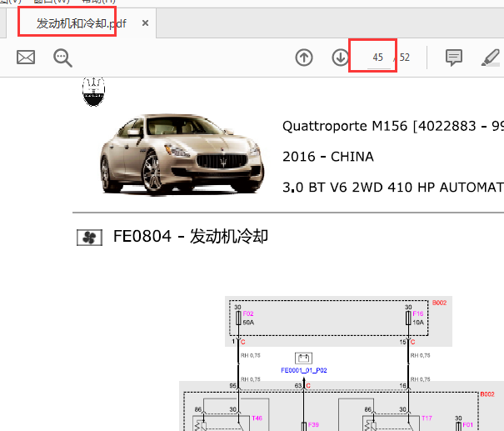504x431 pixels.
Task: Select the highlighter pen tool
Action: (491, 58)
